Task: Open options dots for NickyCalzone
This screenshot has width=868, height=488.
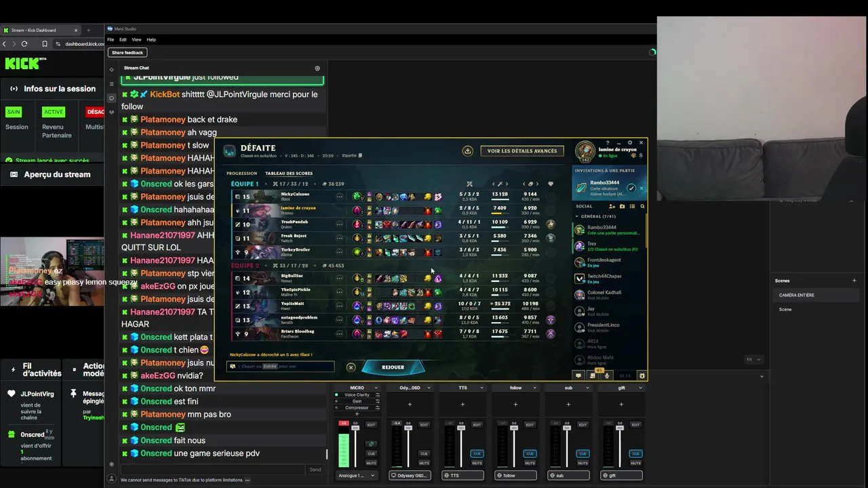Action: [x=339, y=197]
